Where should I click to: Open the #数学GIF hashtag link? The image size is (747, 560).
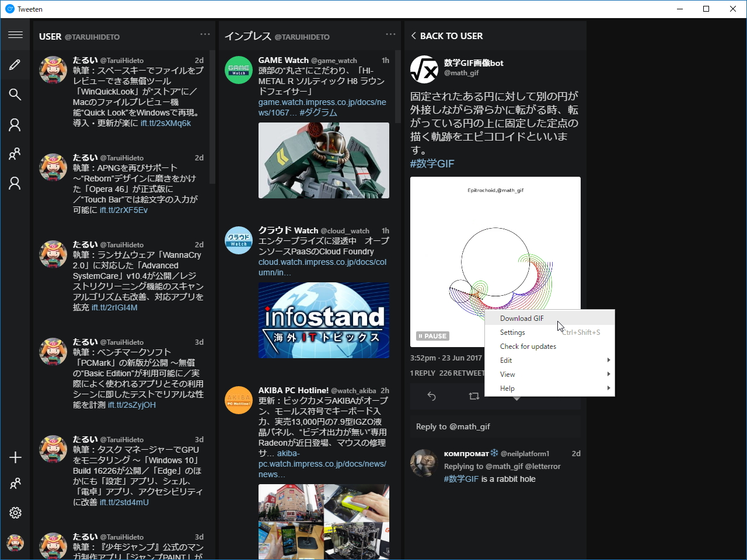432,163
